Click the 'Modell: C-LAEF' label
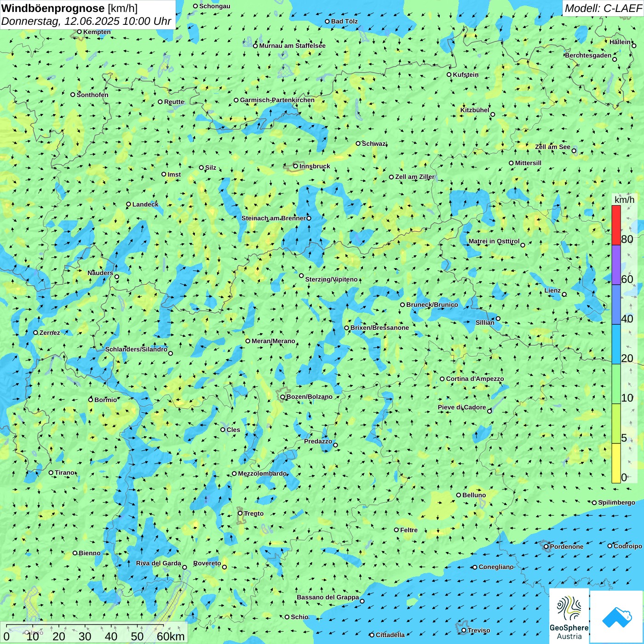 tap(603, 8)
